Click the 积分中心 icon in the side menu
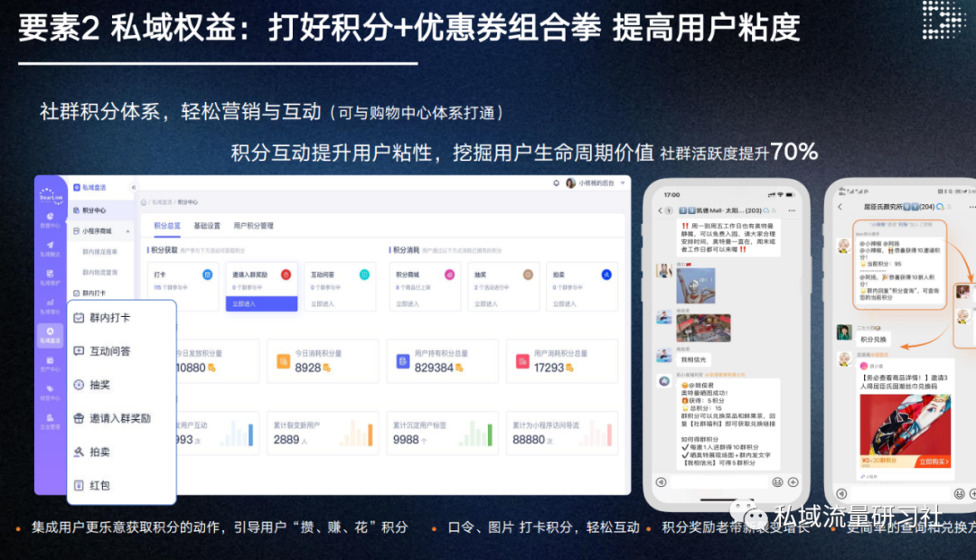 77,210
